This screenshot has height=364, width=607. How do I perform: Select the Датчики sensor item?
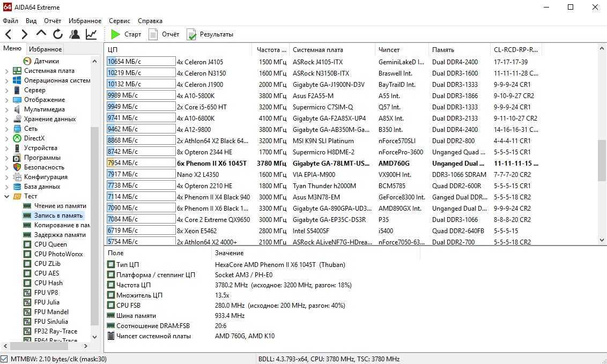click(46, 61)
